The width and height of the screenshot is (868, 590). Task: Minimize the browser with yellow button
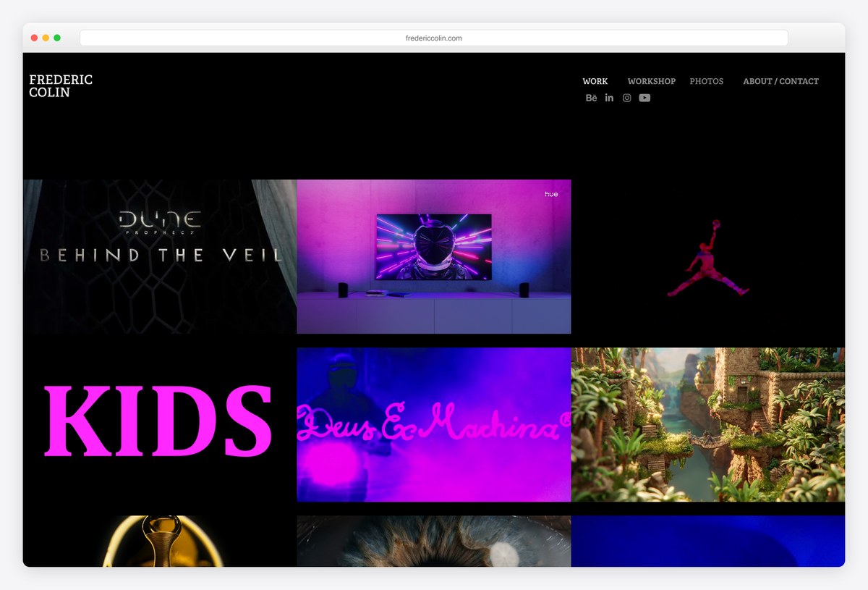coord(46,38)
